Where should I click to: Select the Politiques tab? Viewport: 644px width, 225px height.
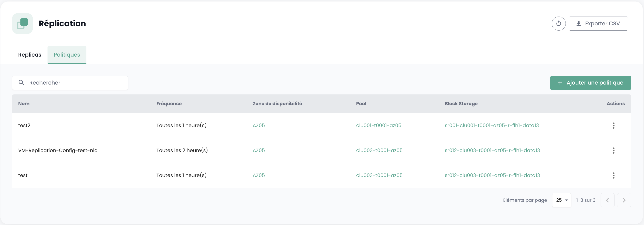click(67, 55)
